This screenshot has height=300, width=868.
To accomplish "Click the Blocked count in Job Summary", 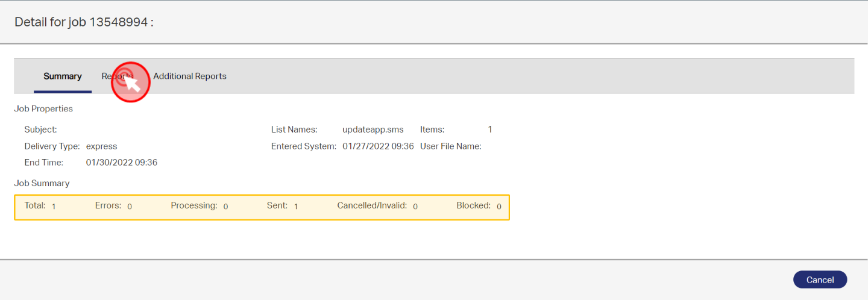I will coord(499,207).
